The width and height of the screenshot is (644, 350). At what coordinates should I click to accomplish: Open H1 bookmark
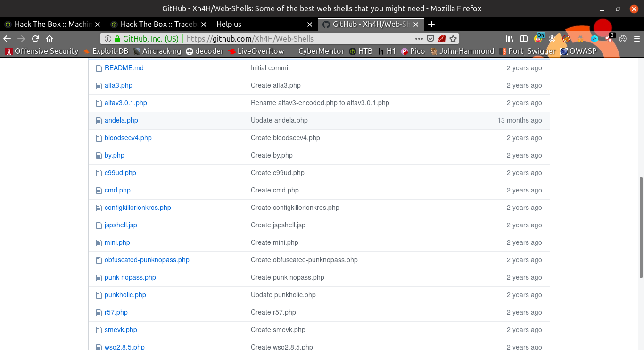[x=387, y=51]
